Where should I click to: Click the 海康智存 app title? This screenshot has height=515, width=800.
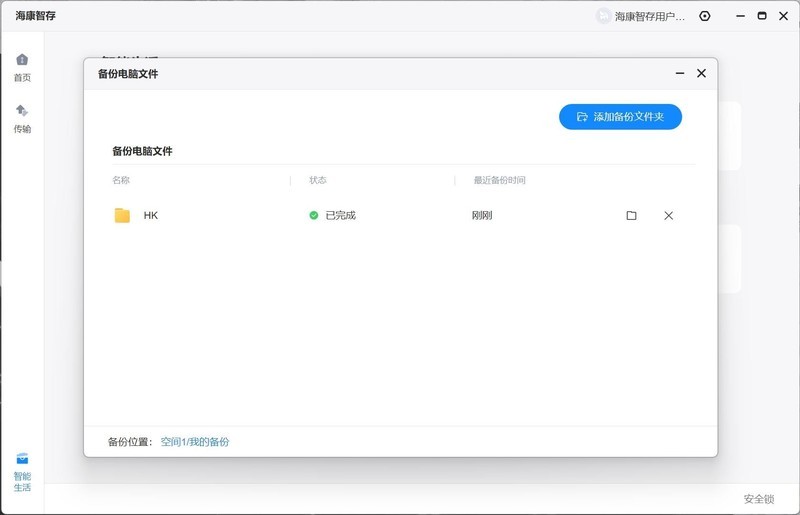pyautogui.click(x=35, y=16)
